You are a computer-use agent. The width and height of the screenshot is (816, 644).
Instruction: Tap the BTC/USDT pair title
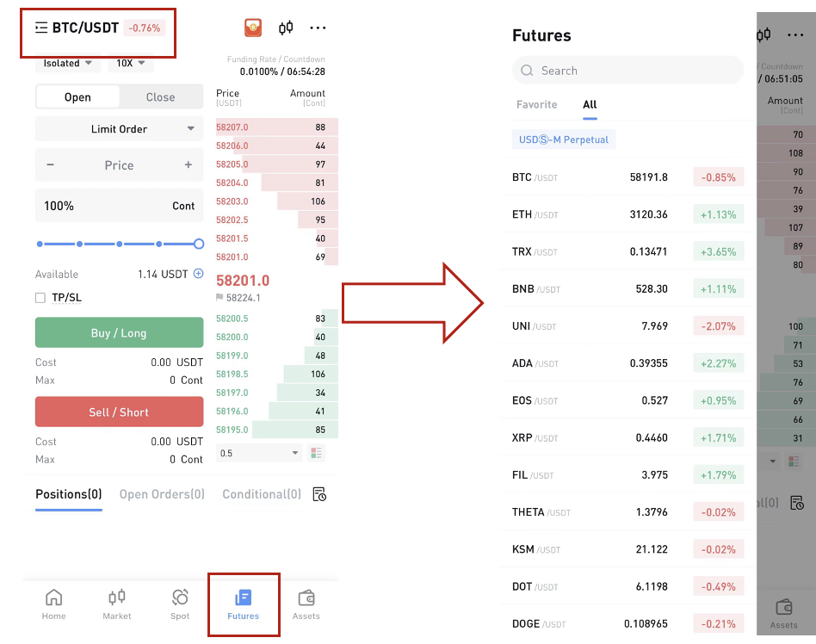point(85,28)
